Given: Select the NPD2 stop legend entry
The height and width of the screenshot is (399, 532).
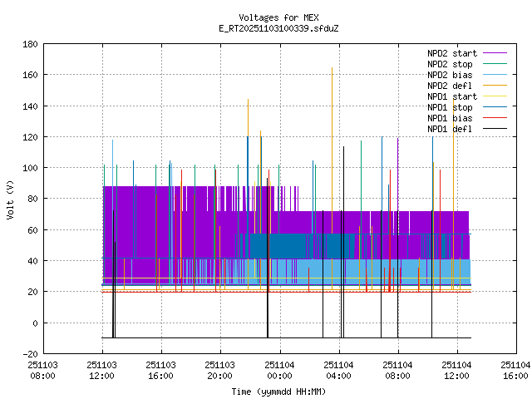Looking at the screenshot, I should pyautogui.click(x=450, y=64).
